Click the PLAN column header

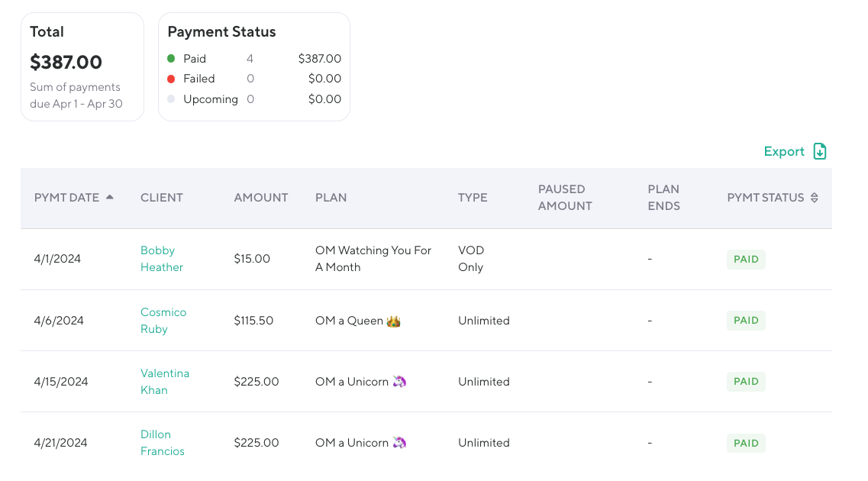[x=331, y=198]
